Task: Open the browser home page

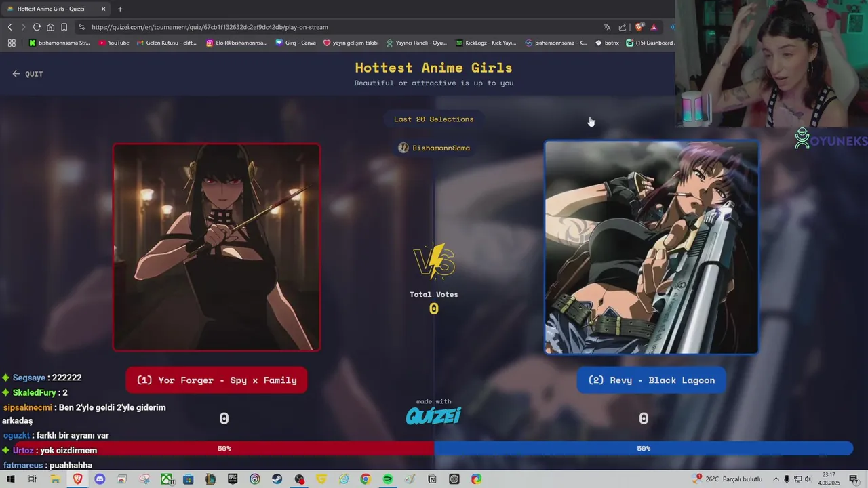Action: point(50,27)
